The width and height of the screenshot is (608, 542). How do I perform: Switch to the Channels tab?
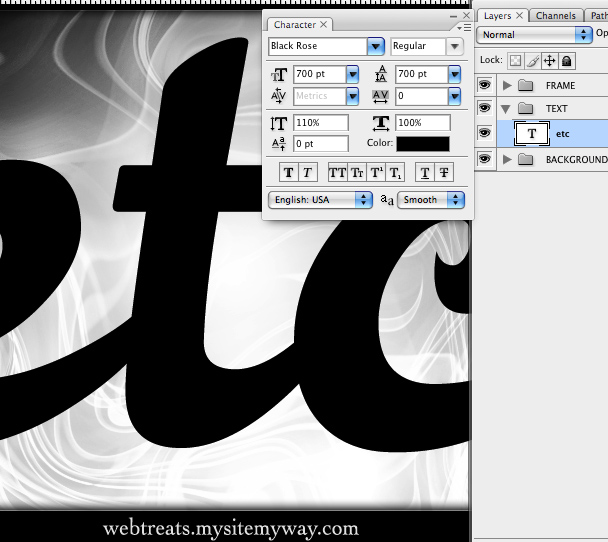(x=556, y=16)
